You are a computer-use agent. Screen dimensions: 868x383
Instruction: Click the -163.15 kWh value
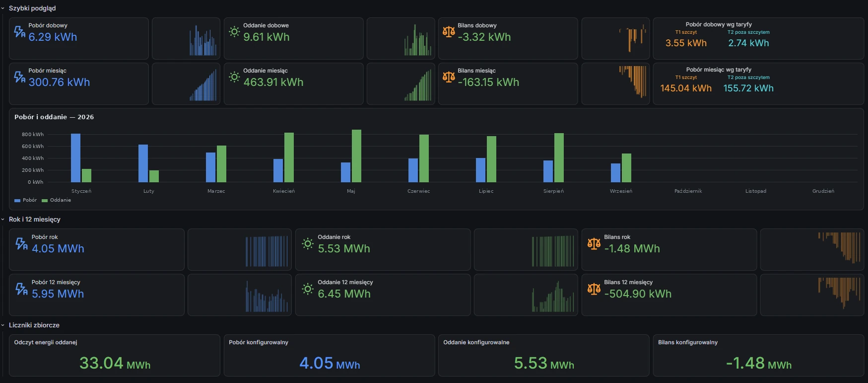(488, 82)
